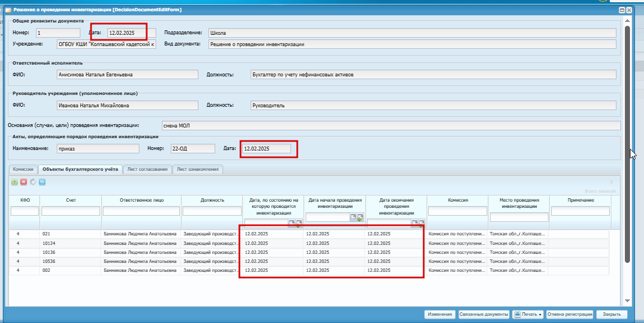This screenshot has height=323, width=644.
Task: Click the red delete row icon
Action: 24,181
